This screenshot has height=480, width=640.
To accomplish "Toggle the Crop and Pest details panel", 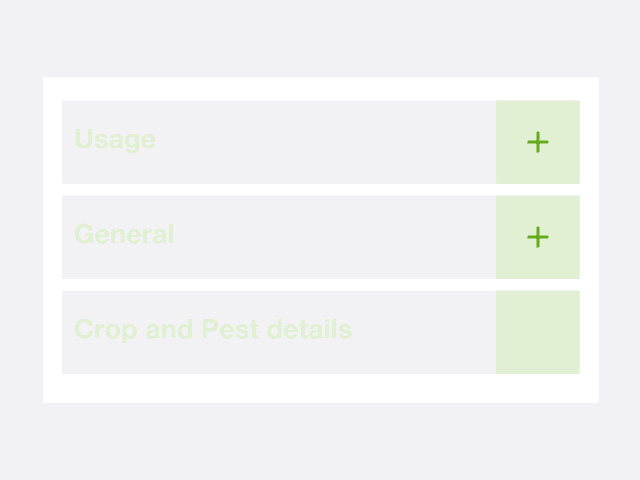I will (538, 332).
